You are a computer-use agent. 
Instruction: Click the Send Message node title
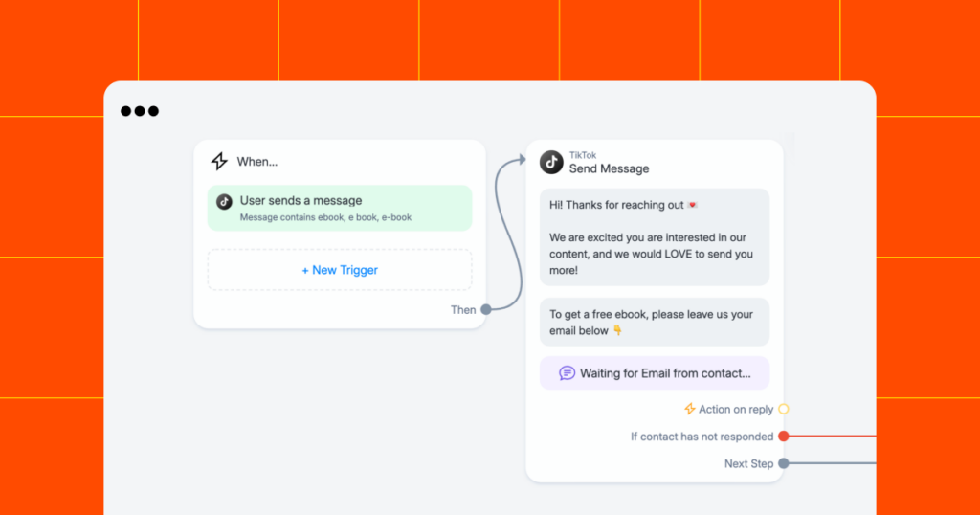pos(609,168)
